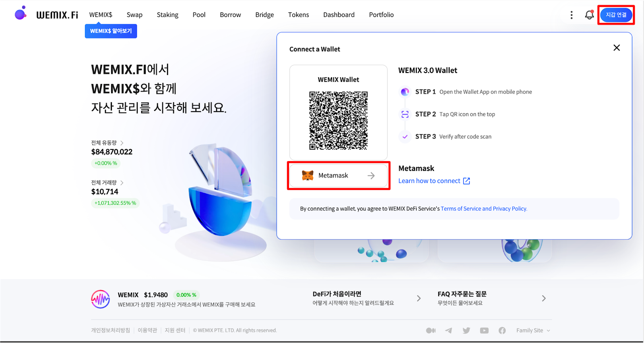Click the +0.00% liquidity change badge
Screen dimensions: 644x343
tap(106, 163)
